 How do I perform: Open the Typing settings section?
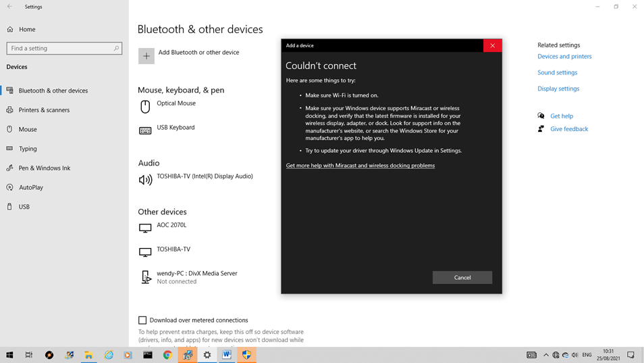(x=28, y=149)
